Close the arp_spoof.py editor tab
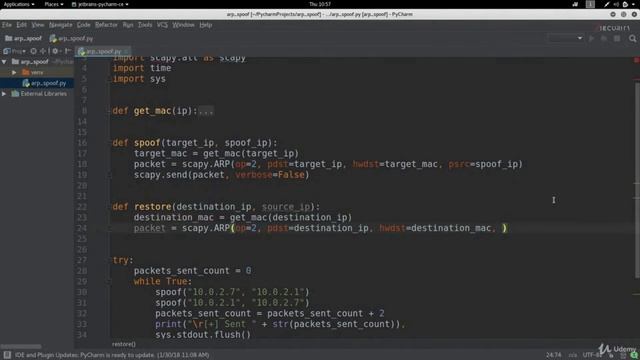Image resolution: width=640 pixels, height=360 pixels. click(126, 51)
